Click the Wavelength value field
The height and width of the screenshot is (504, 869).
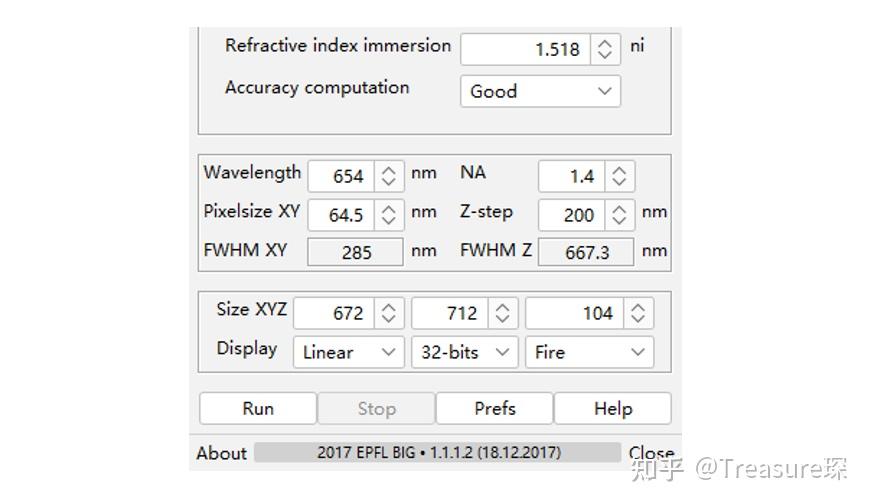[x=341, y=176]
